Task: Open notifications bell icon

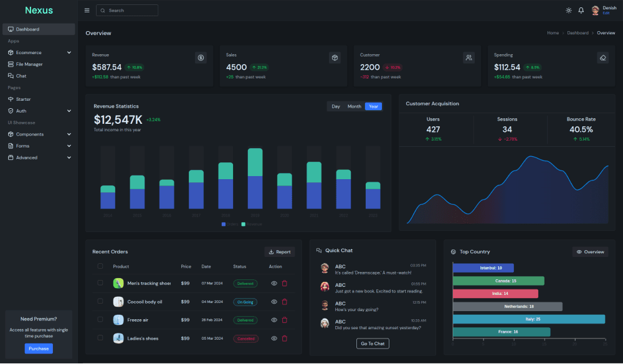Action: pos(581,11)
